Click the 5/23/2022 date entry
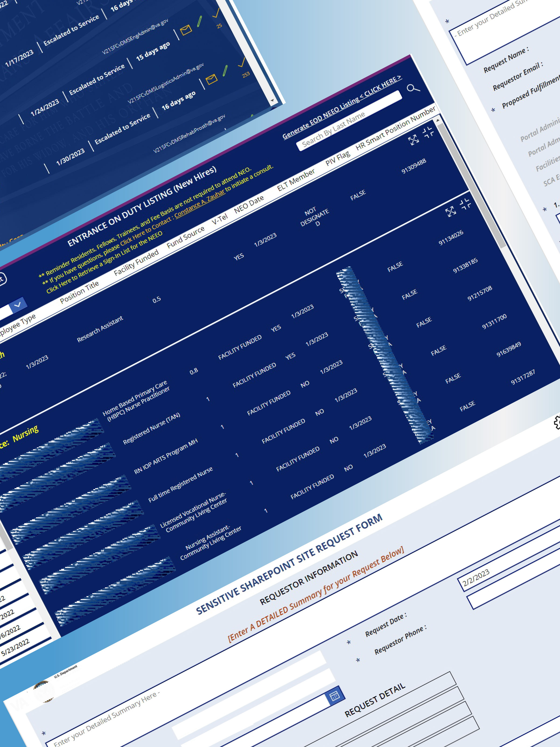The height and width of the screenshot is (747, 560). (x=15, y=647)
